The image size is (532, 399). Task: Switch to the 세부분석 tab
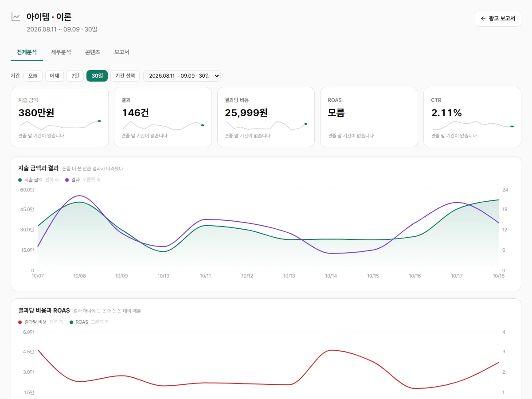point(61,52)
